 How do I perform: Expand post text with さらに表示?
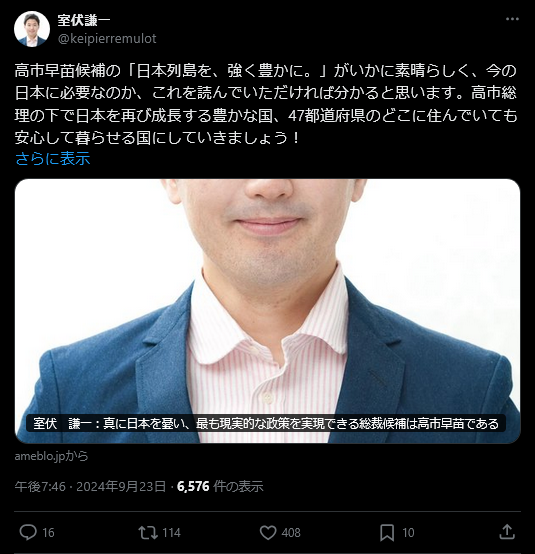[x=53, y=158]
